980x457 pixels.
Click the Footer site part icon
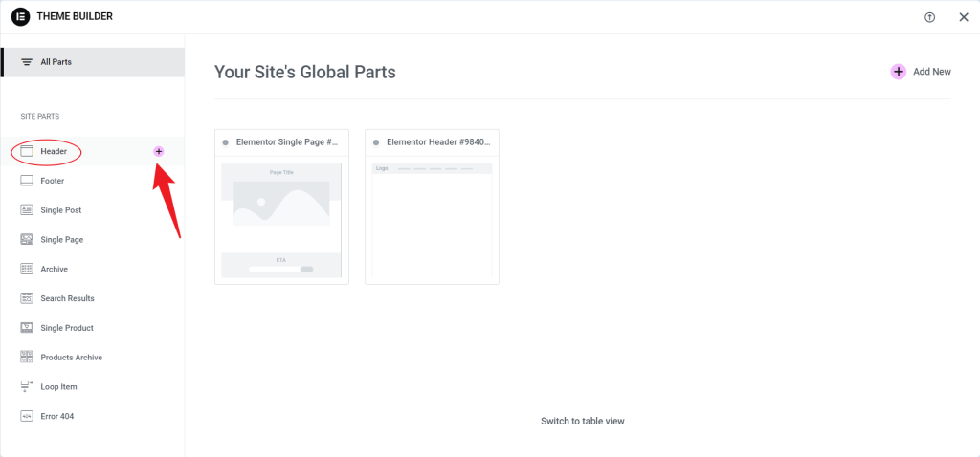(26, 181)
